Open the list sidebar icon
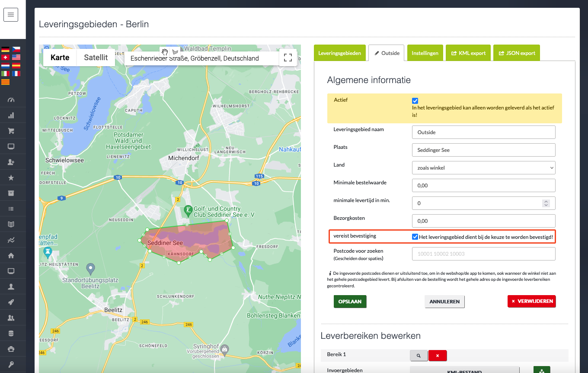 coord(11,209)
